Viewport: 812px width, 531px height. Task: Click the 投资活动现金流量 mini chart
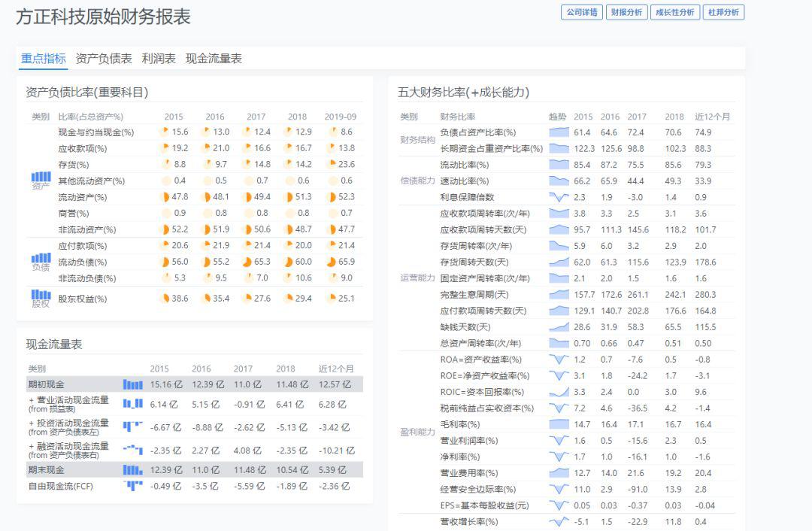[x=132, y=427]
